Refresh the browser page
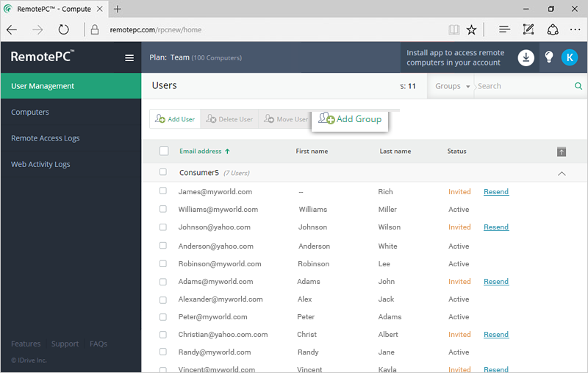 (63, 29)
